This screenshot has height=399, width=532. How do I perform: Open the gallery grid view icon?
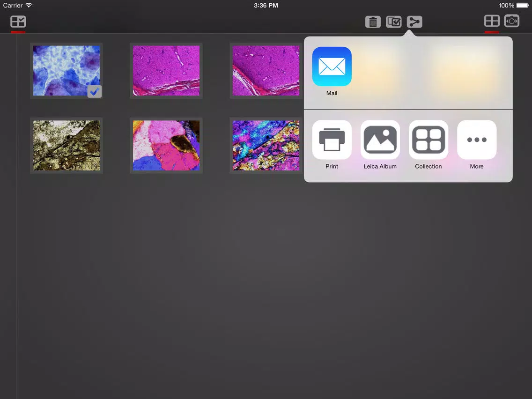[x=492, y=21]
